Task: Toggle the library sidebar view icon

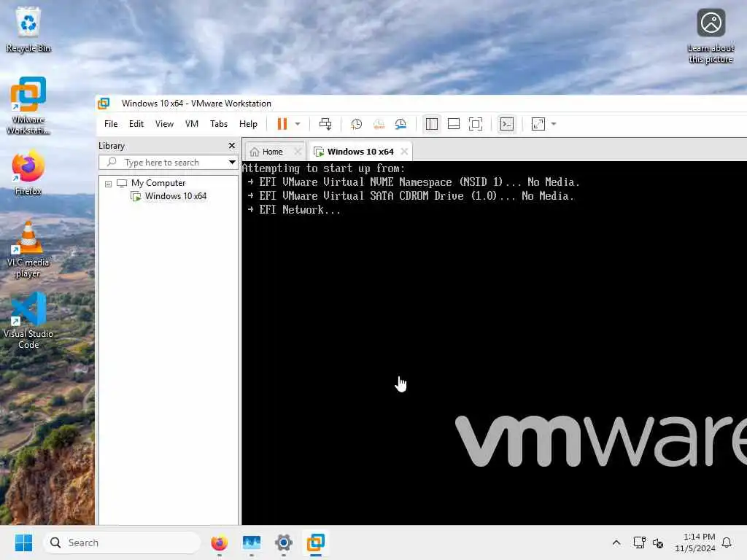Action: click(432, 124)
